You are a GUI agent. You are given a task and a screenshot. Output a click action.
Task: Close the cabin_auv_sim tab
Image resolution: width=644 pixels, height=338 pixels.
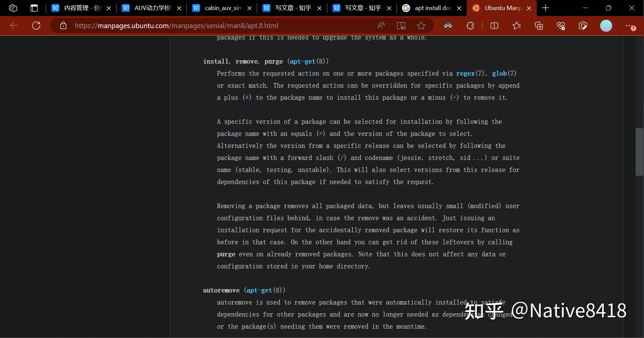[x=250, y=8]
